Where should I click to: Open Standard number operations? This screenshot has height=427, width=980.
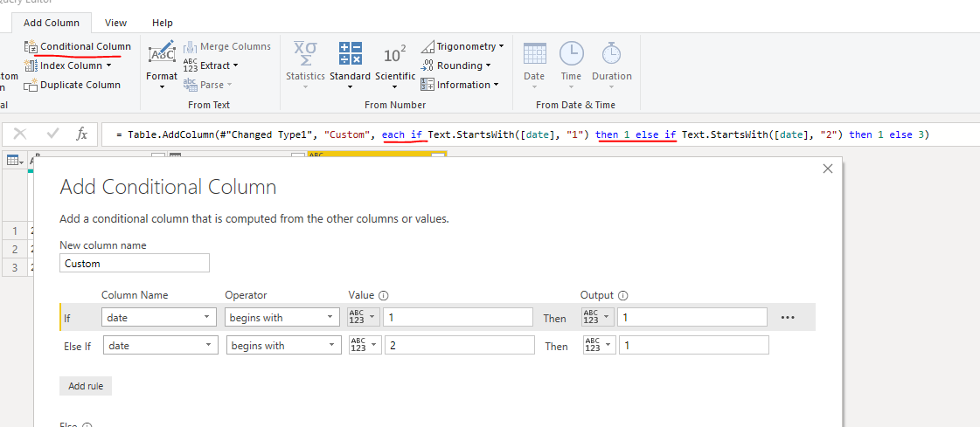coord(350,64)
